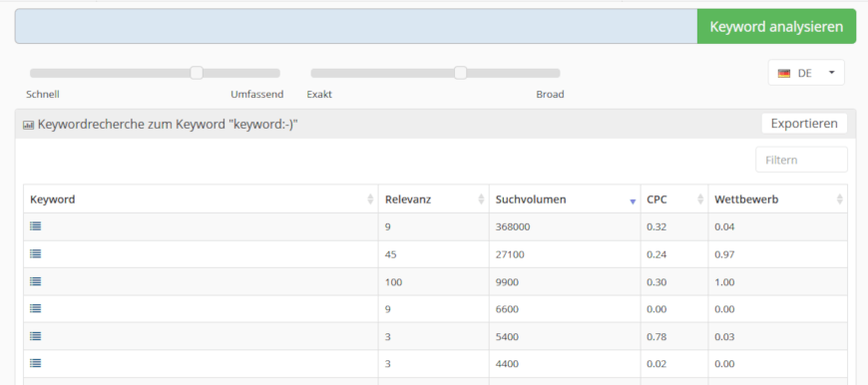This screenshot has height=385, width=868.
Task: Click CPC value 0.78
Action: point(656,337)
